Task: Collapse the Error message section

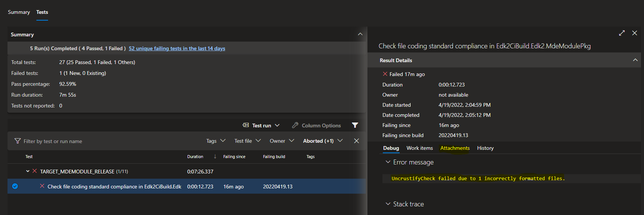Action: coord(388,162)
